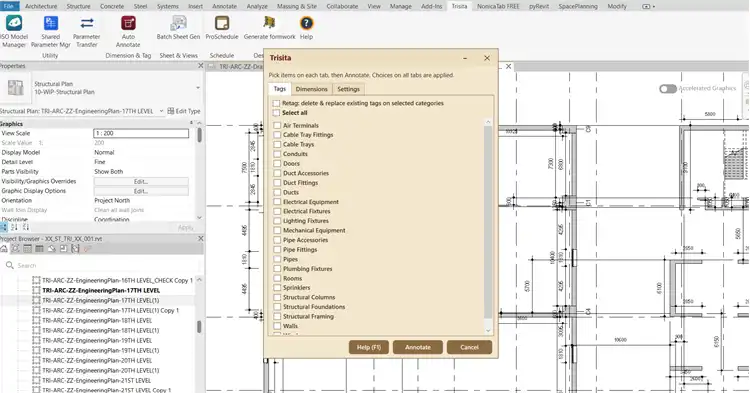The height and width of the screenshot is (393, 750).
Task: Tick the Doors checkbox
Action: coord(277,164)
